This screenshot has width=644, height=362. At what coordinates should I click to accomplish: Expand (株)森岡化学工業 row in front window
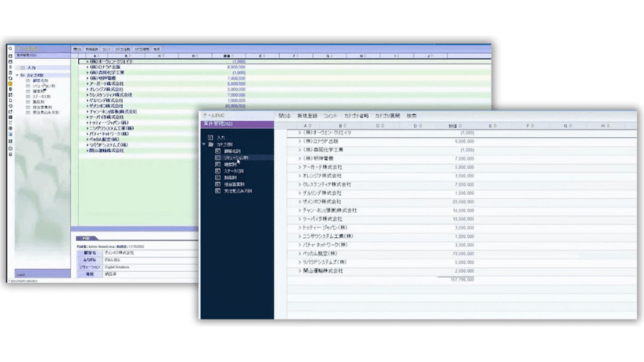click(299, 150)
